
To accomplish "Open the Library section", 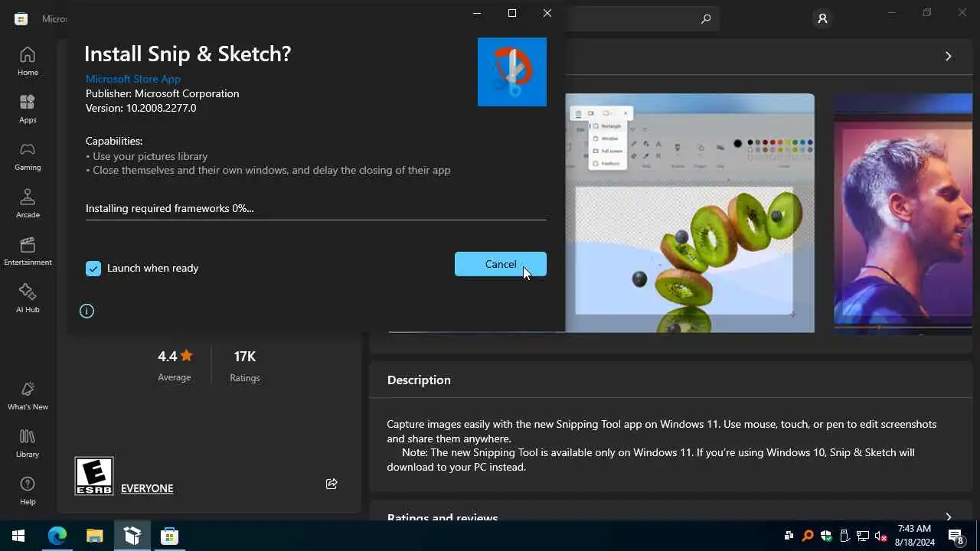I will point(28,443).
